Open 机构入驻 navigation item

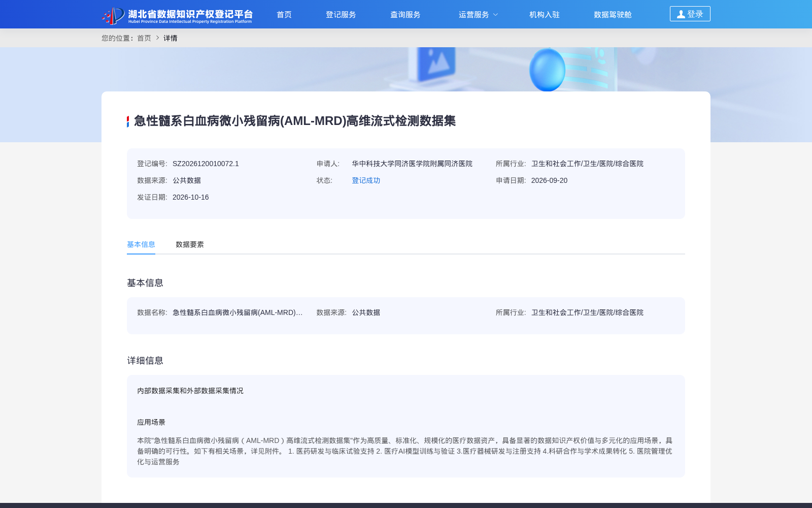click(x=545, y=15)
